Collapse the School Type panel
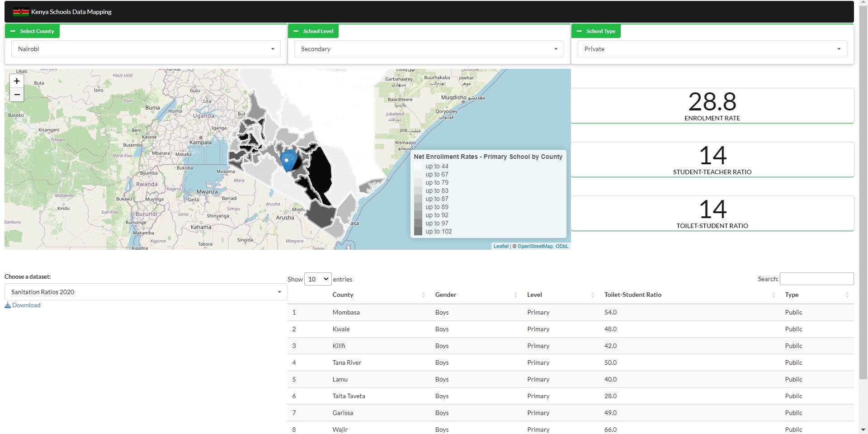The height and width of the screenshot is (434, 868). click(x=579, y=31)
